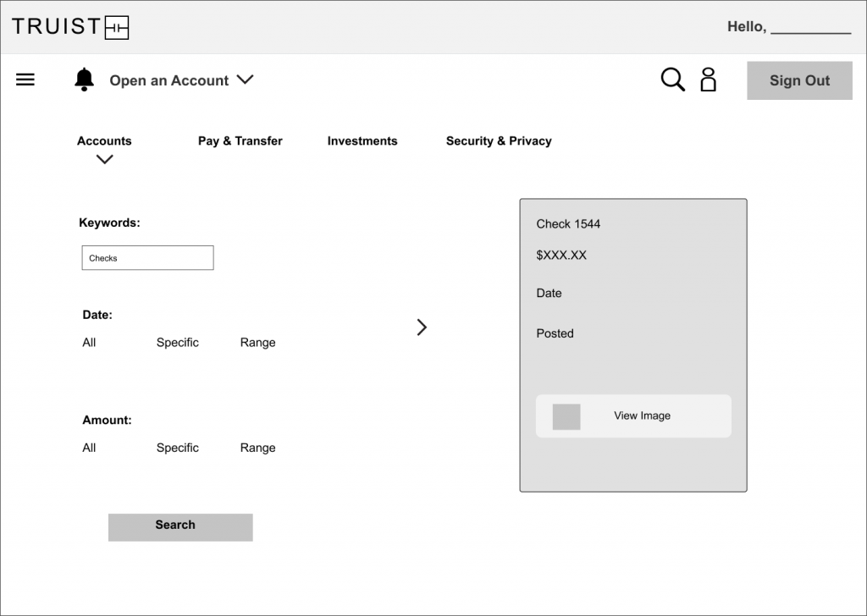Open the Pay & Transfer tab
The image size is (867, 616).
(x=240, y=141)
